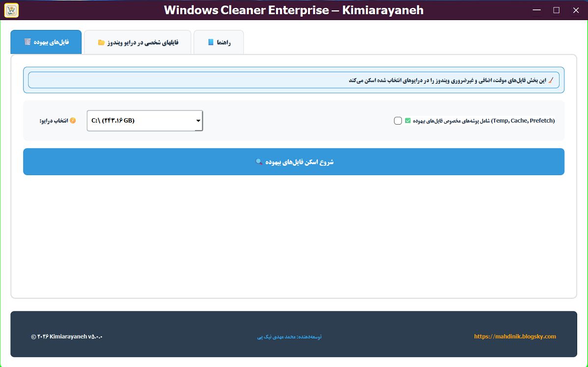Click the Temp, Cache, Prefetch label text
The image size is (588, 367).
coord(484,121)
